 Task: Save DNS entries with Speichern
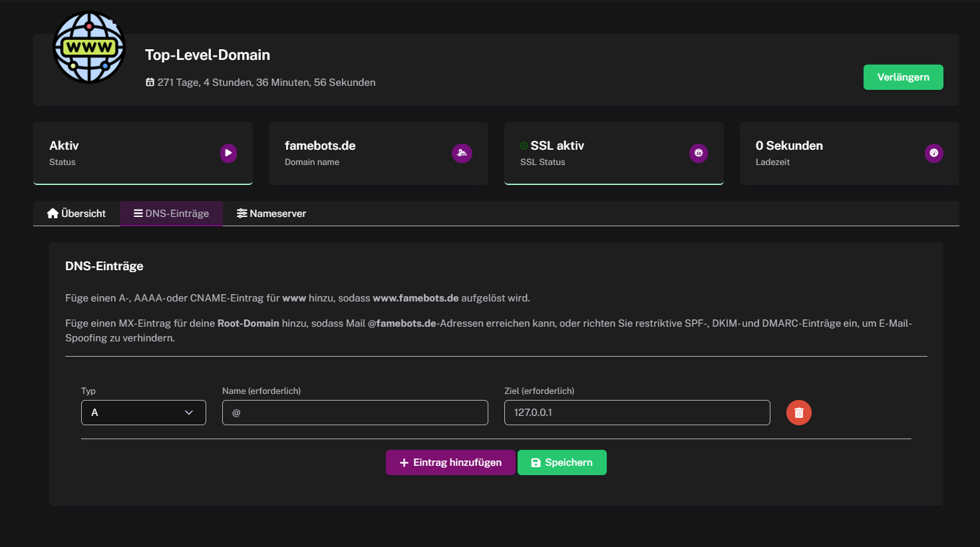pos(562,462)
